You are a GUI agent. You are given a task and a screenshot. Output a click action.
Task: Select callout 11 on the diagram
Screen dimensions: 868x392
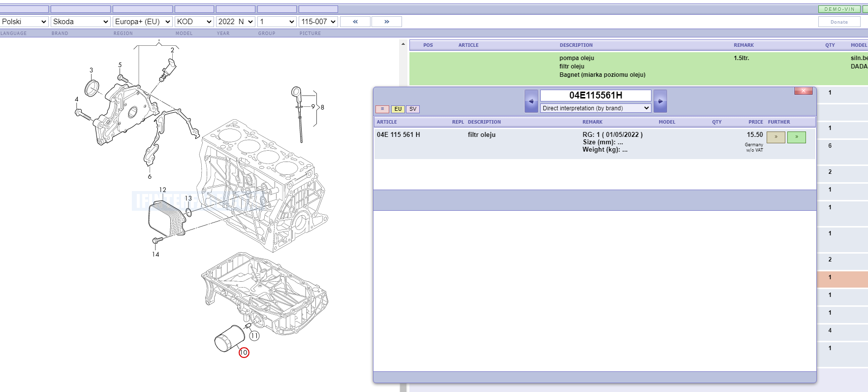(x=254, y=336)
